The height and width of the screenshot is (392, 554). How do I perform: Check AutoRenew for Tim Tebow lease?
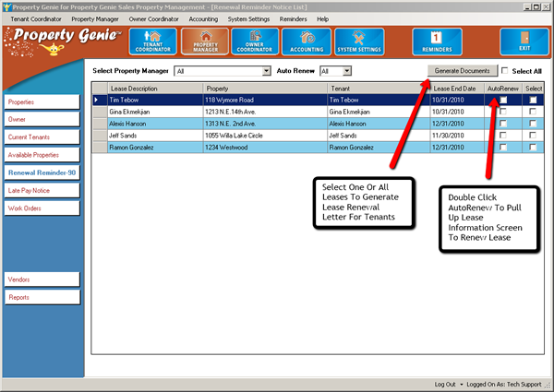pos(503,100)
